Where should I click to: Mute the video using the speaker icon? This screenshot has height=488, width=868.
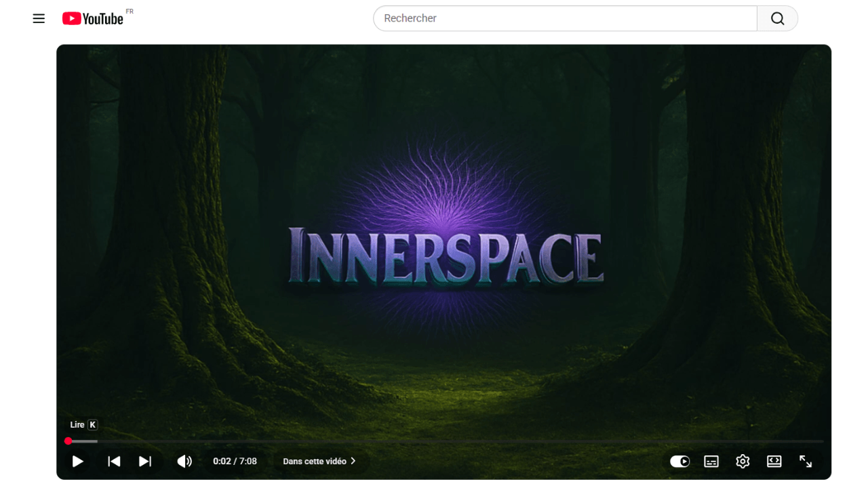tap(184, 462)
